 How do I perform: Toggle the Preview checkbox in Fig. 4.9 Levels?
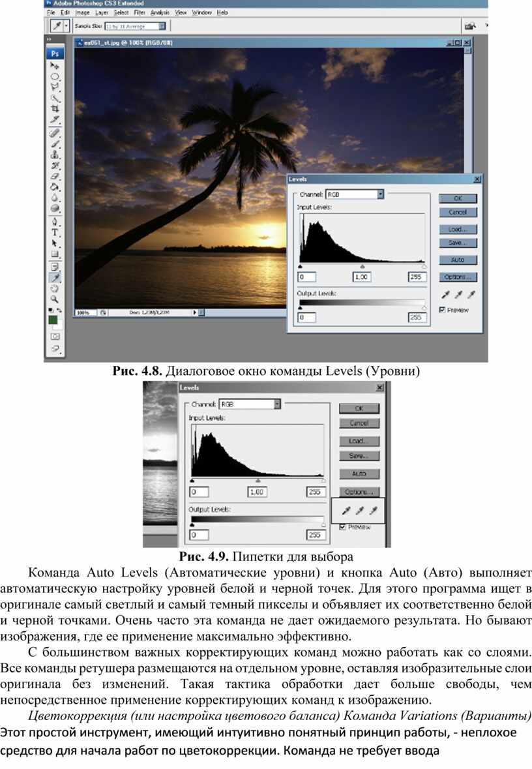(x=342, y=527)
